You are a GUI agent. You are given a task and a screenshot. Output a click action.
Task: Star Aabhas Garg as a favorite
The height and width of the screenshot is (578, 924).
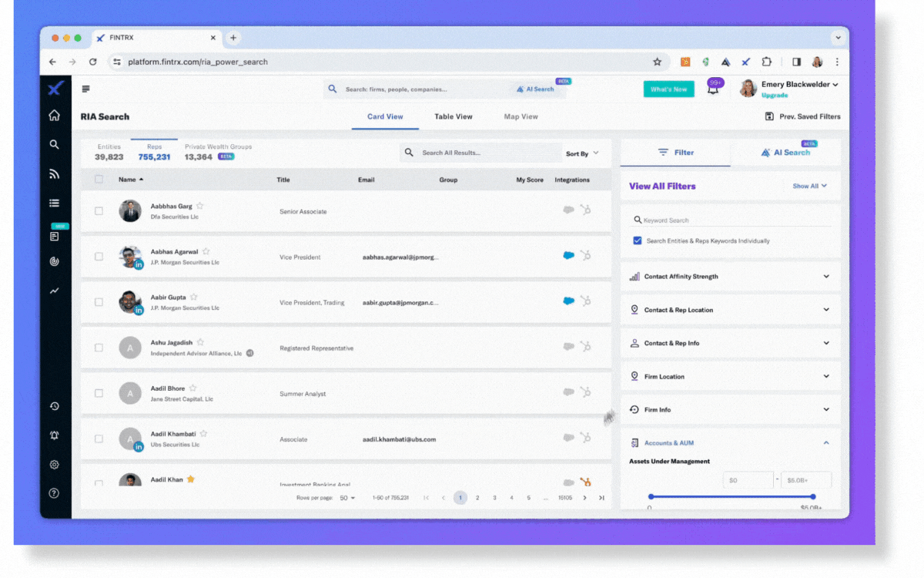[200, 206]
